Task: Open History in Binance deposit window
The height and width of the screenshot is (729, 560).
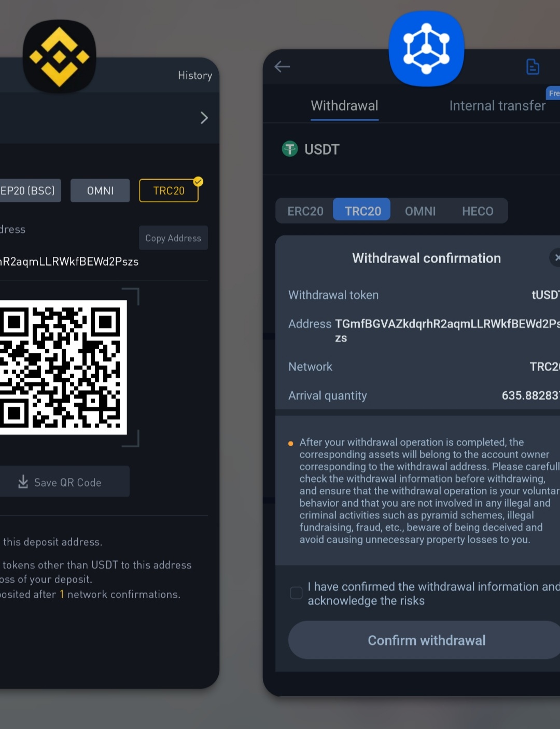Action: pyautogui.click(x=195, y=75)
